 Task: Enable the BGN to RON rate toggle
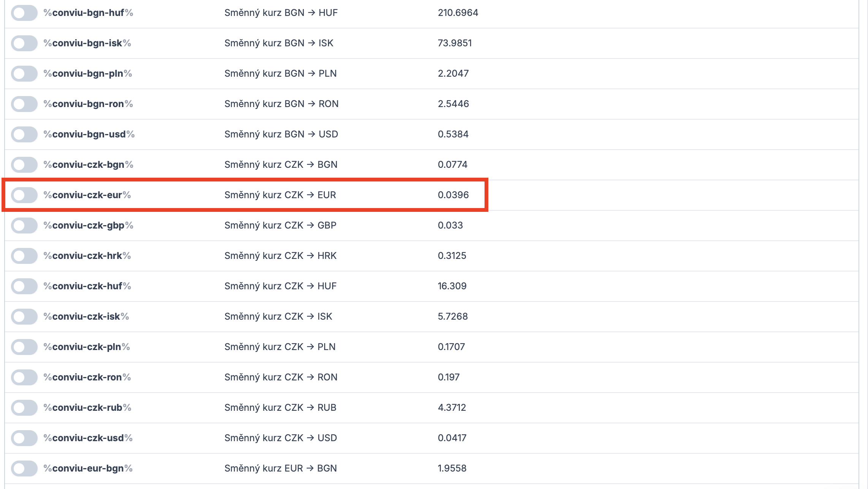[24, 104]
